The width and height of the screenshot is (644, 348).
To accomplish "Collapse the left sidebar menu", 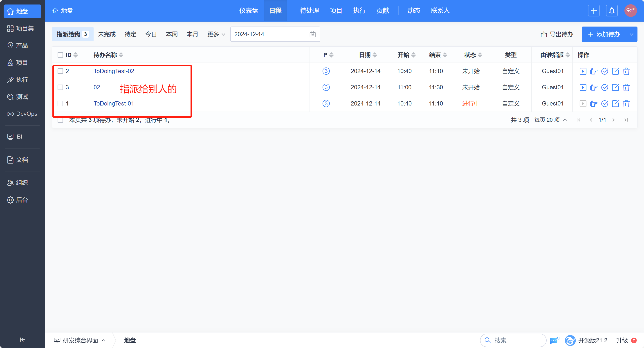I will [x=22, y=339].
